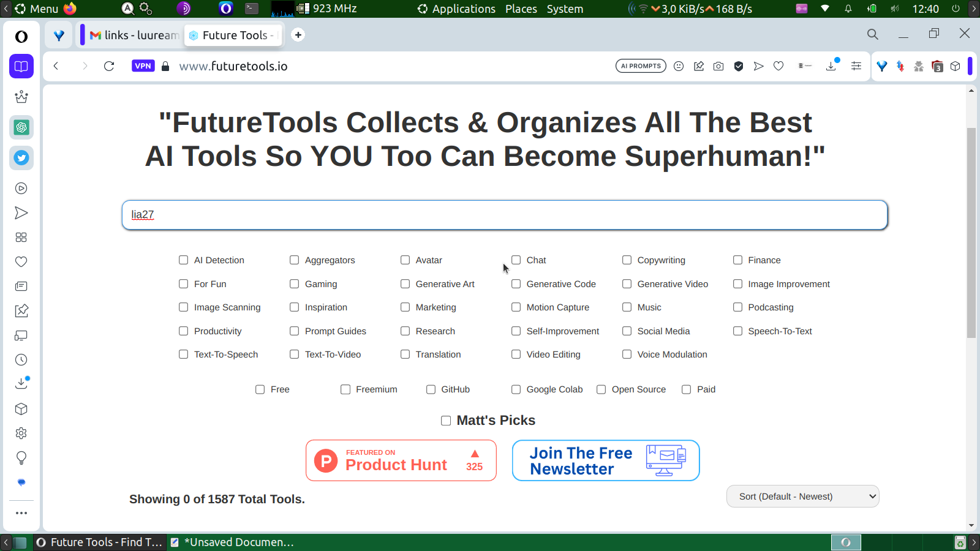Toggle the VPN badge in address bar
The width and height of the screenshot is (980, 551).
coord(143,66)
